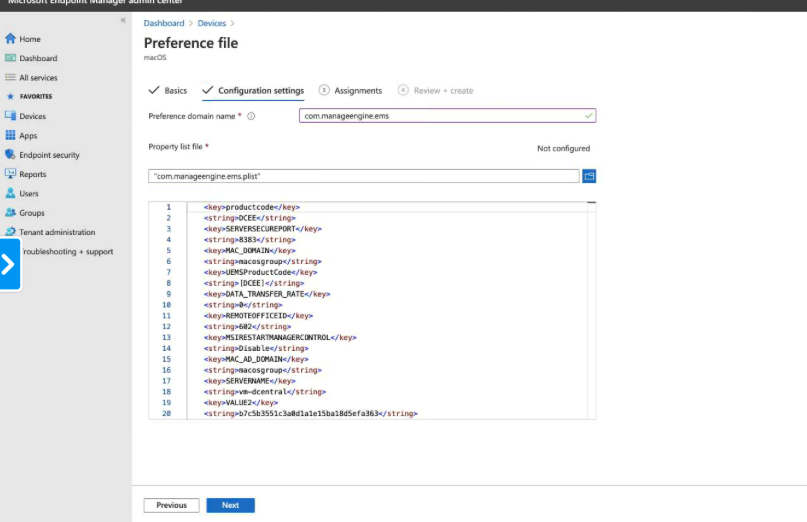This screenshot has width=807, height=522.
Task: Open the Home icon in sidebar
Action: pos(10,39)
